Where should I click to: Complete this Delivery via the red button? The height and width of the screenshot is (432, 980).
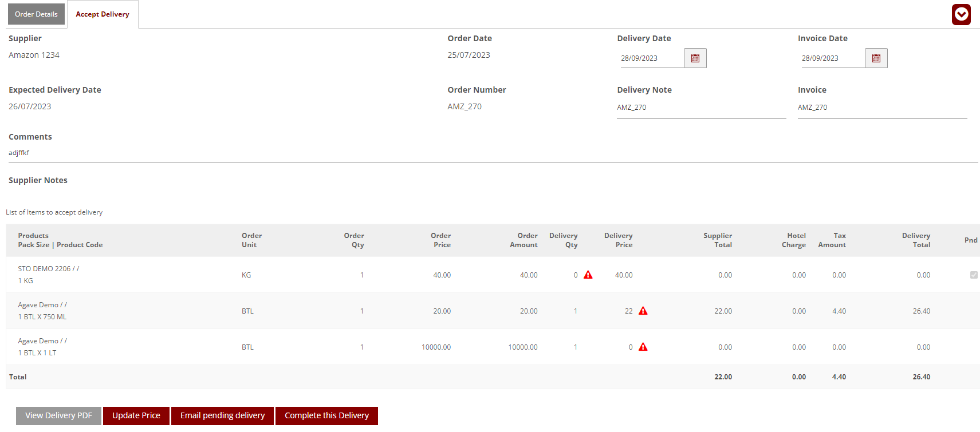(326, 415)
